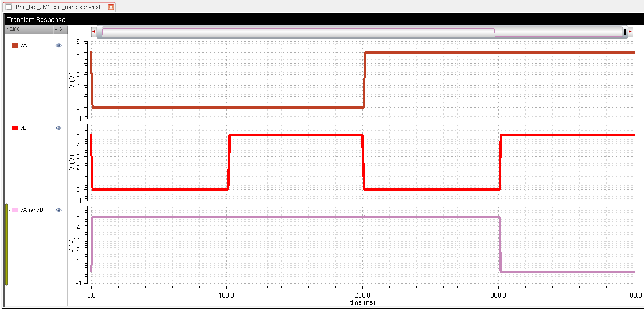The image size is (644, 309).
Task: Hide the /AnandB output waveform
Action: 59,210
